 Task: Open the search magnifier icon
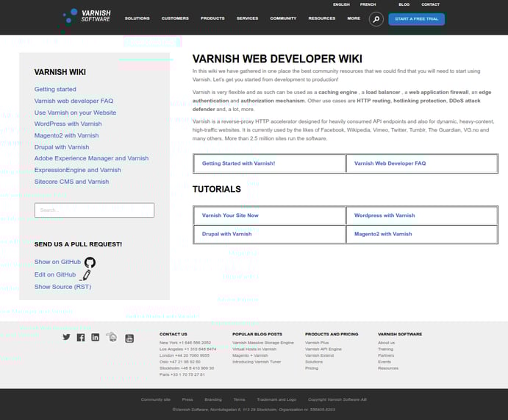point(376,19)
